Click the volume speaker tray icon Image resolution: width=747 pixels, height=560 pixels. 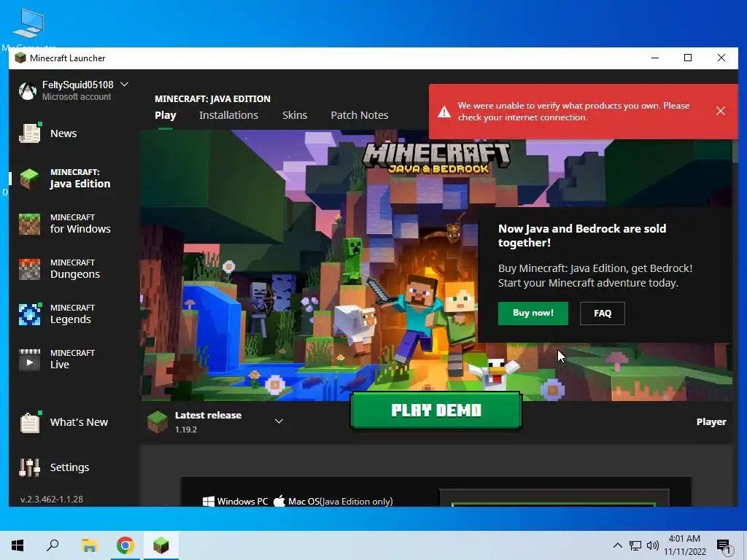pyautogui.click(x=653, y=545)
